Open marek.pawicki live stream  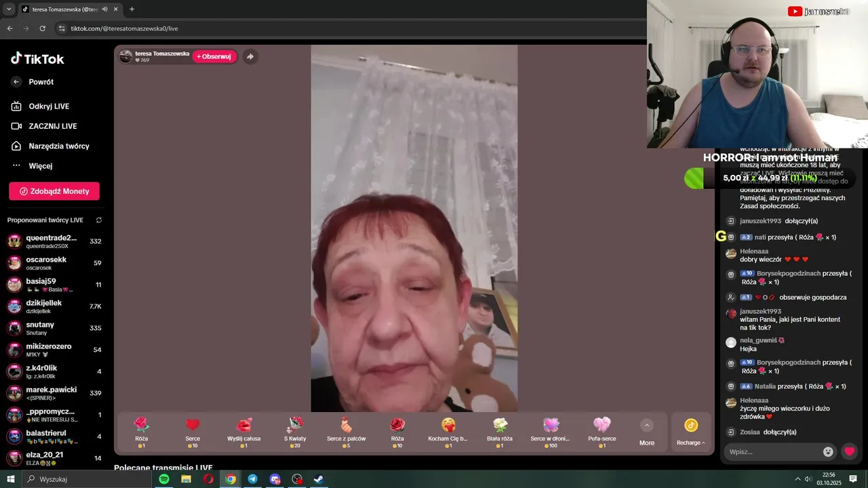click(54, 393)
